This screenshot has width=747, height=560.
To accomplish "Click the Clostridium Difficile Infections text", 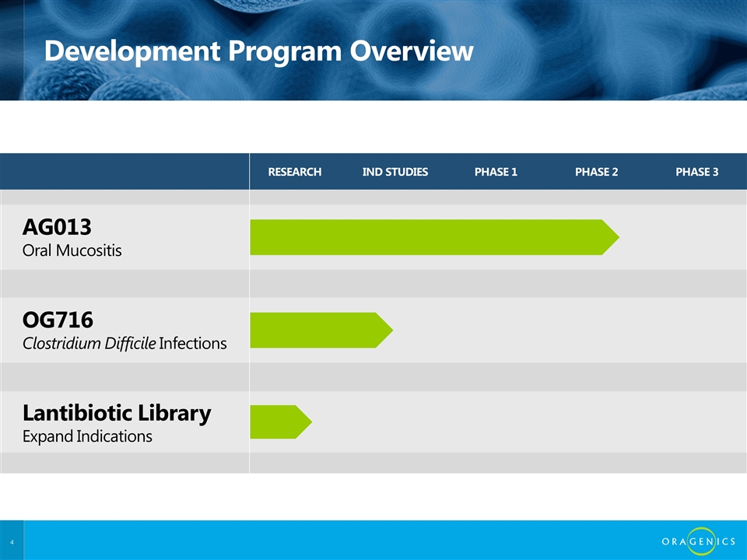I will (124, 343).
